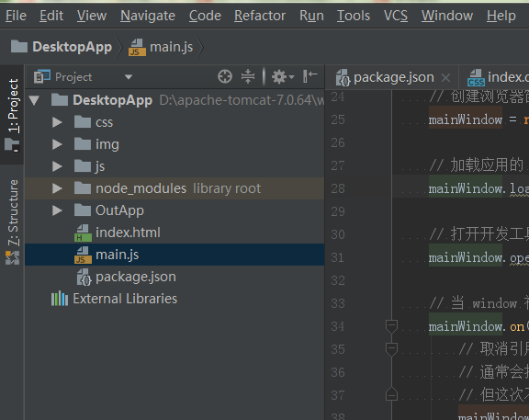Click the fold end marker at line 37

point(391,393)
